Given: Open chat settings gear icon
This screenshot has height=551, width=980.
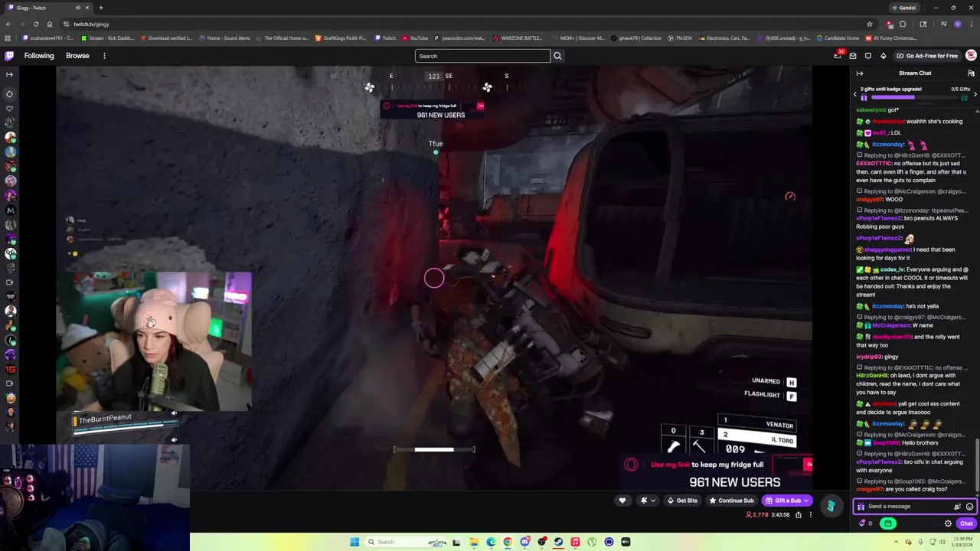Looking at the screenshot, I should [x=948, y=523].
